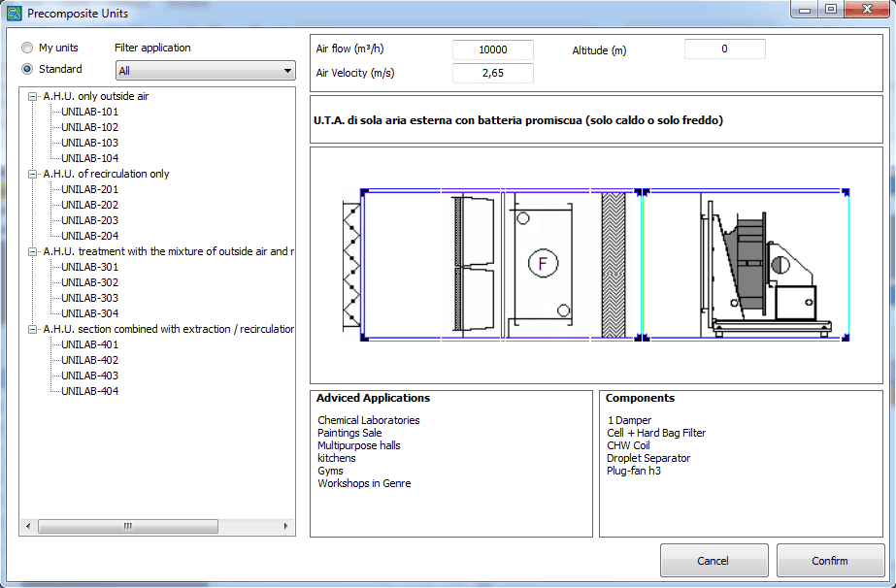This screenshot has width=896, height=588.
Task: Choose UNILAB-203 from the tree list
Action: [x=89, y=220]
